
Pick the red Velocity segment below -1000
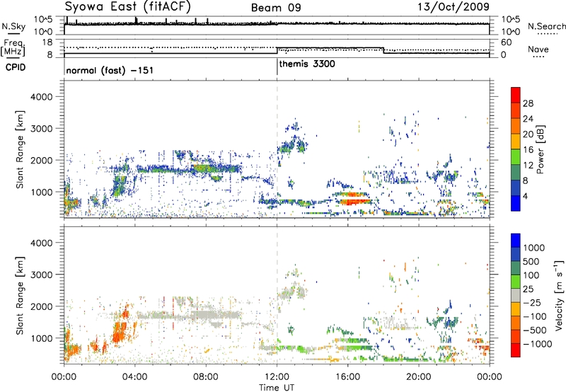[516, 350]
